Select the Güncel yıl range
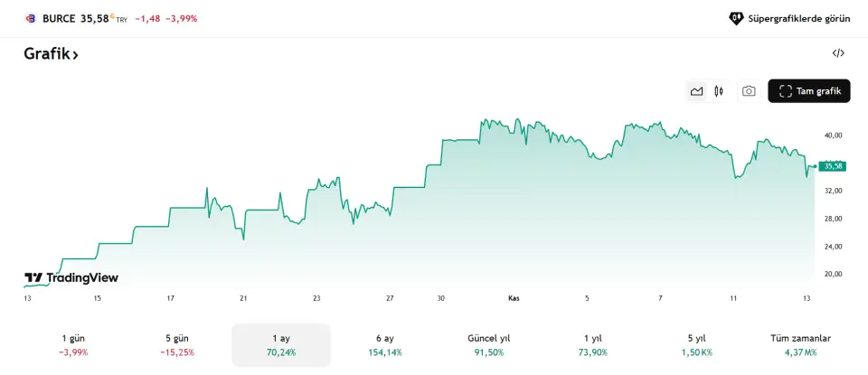The height and width of the screenshot is (375, 868). [x=489, y=344]
